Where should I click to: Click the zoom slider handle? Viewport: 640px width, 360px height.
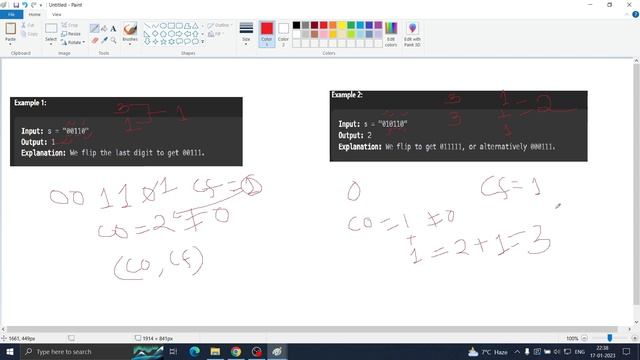609,338
